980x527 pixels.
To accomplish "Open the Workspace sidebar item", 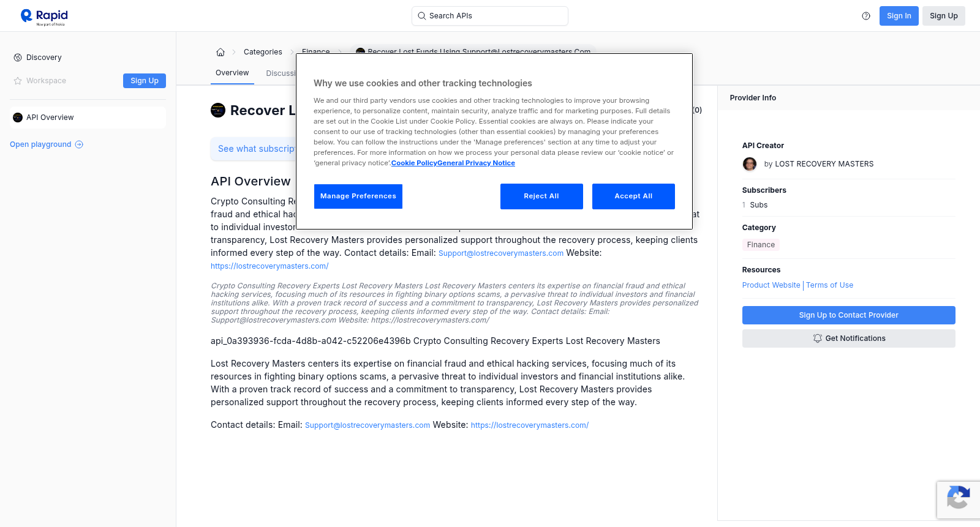I will click(46, 81).
